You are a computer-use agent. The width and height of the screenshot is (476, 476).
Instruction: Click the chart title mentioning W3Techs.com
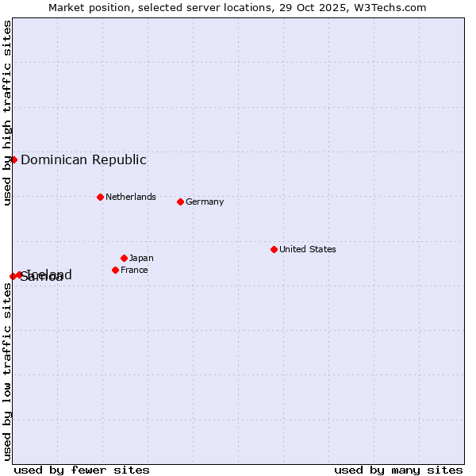237,7
